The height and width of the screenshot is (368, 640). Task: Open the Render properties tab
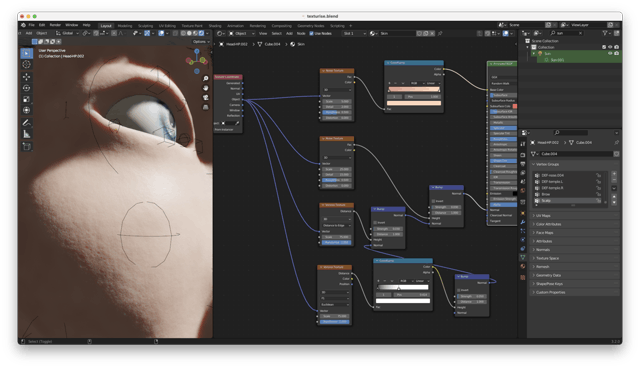point(523,155)
